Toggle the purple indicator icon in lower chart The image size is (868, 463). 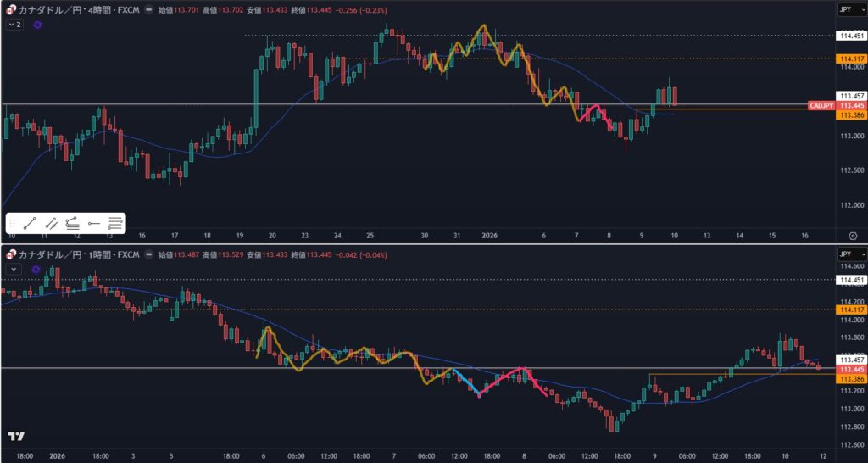(36, 269)
